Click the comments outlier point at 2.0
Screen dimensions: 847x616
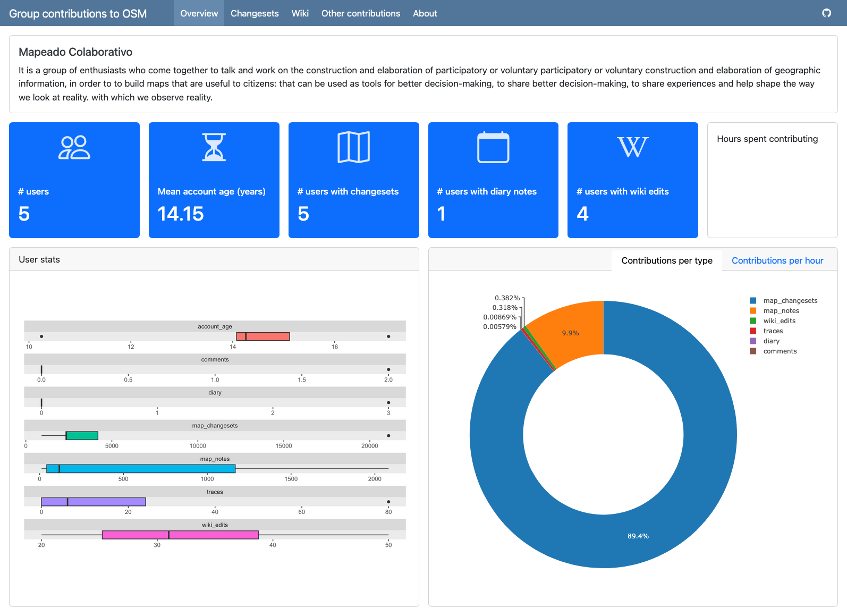pyautogui.click(x=388, y=369)
